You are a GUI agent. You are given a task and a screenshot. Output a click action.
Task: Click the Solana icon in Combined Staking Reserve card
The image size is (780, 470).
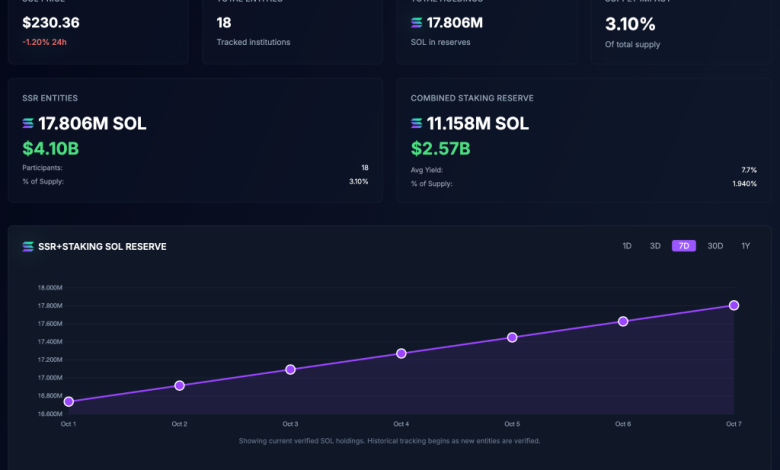417,124
